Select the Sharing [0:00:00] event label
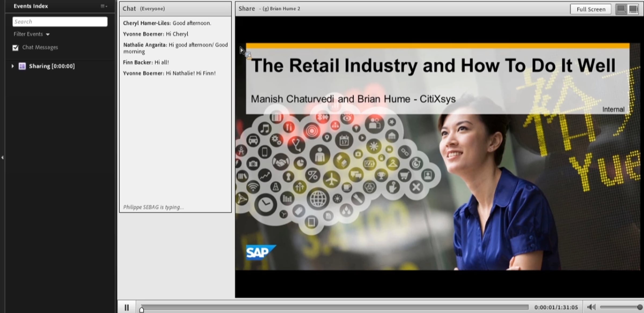 coord(52,66)
